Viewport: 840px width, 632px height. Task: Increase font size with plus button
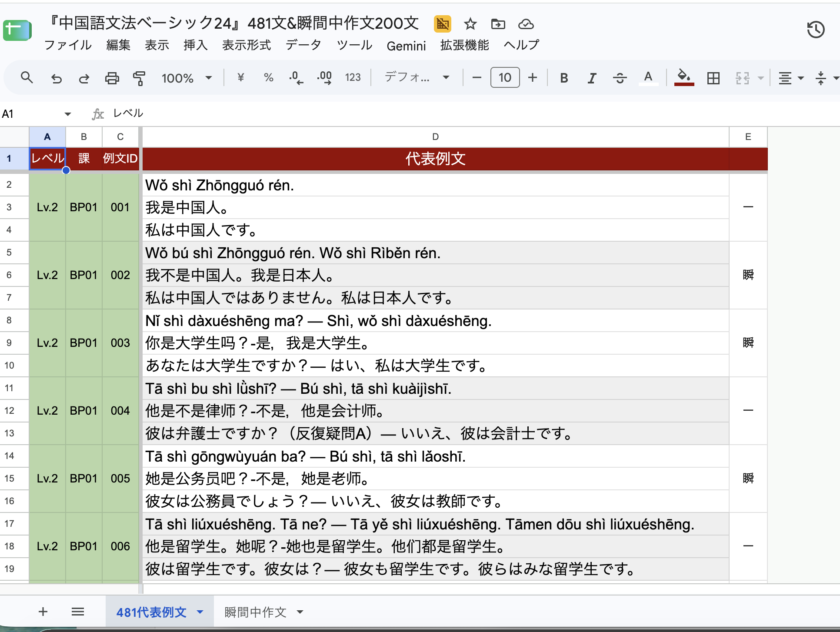point(533,78)
